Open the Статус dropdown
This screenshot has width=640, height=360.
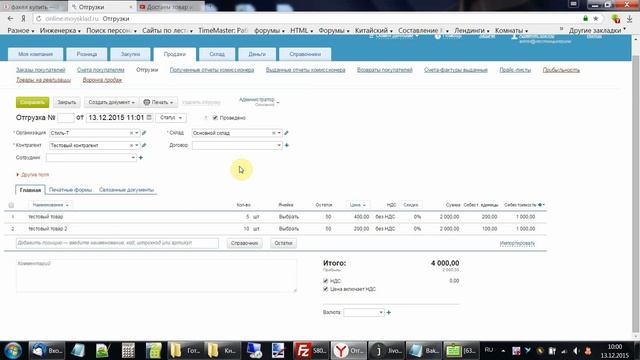(171, 118)
